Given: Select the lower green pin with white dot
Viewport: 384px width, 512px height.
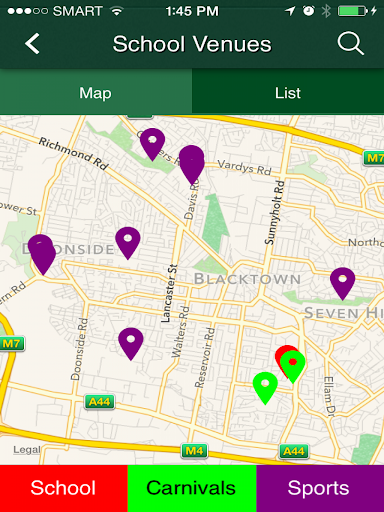Looking at the screenshot, I should pos(265,388).
